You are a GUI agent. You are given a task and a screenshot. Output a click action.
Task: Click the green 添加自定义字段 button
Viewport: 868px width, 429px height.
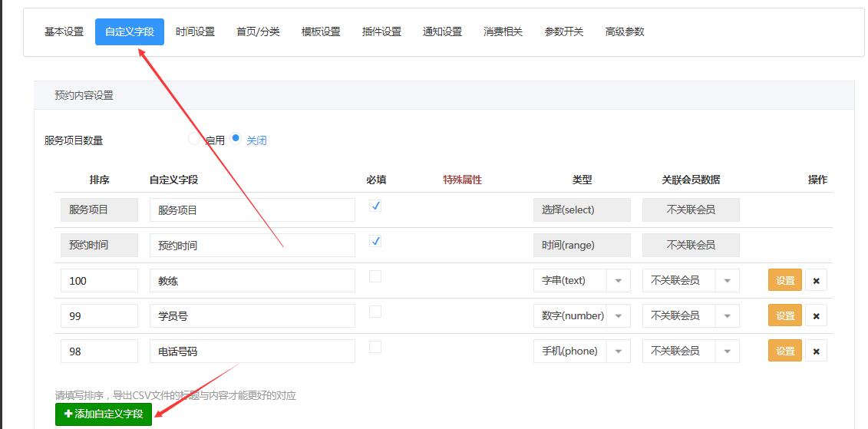pos(104,414)
